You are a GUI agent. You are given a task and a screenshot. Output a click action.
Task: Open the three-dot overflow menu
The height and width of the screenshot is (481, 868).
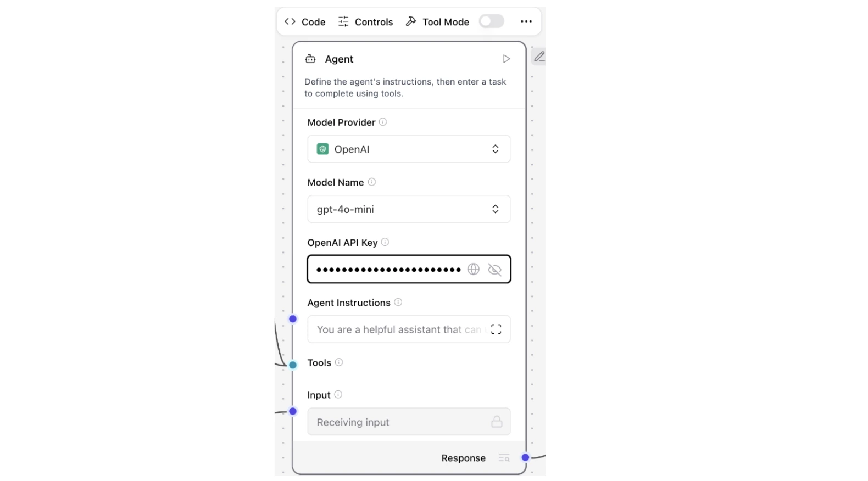(526, 21)
